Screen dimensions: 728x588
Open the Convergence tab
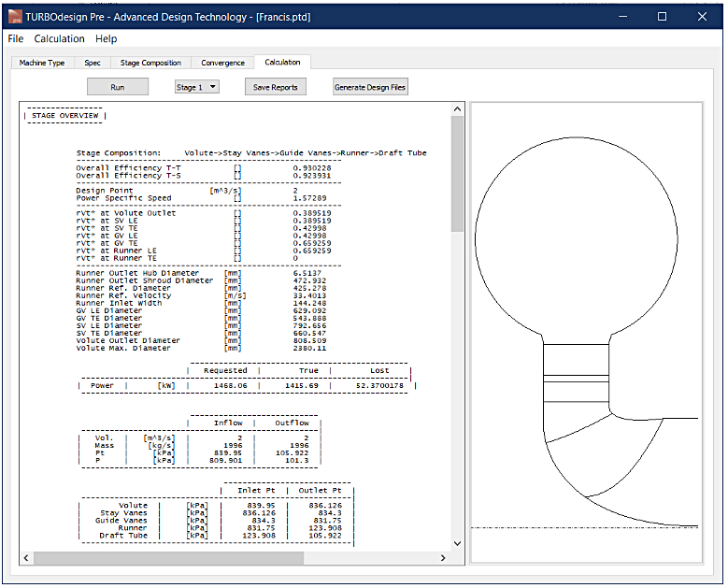pyautogui.click(x=222, y=63)
